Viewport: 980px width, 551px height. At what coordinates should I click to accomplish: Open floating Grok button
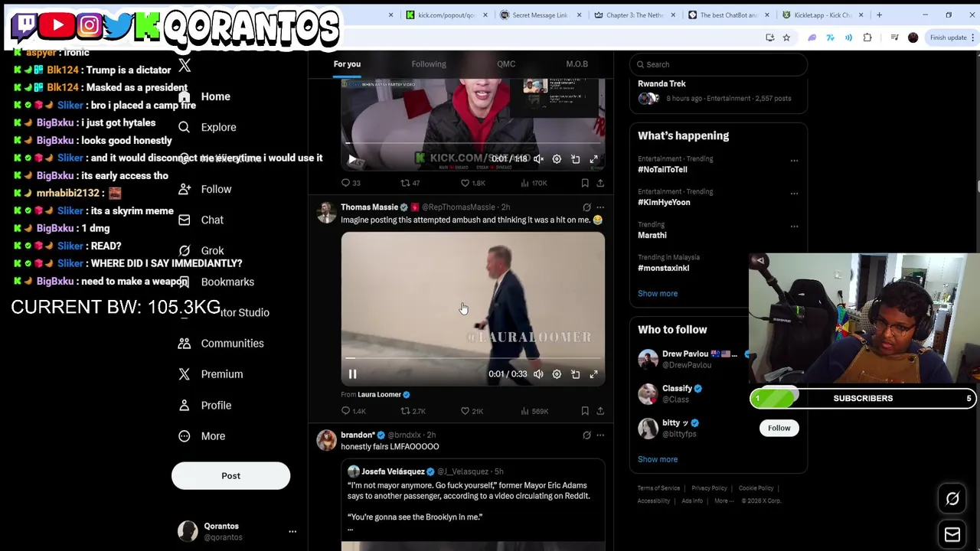[952, 499]
